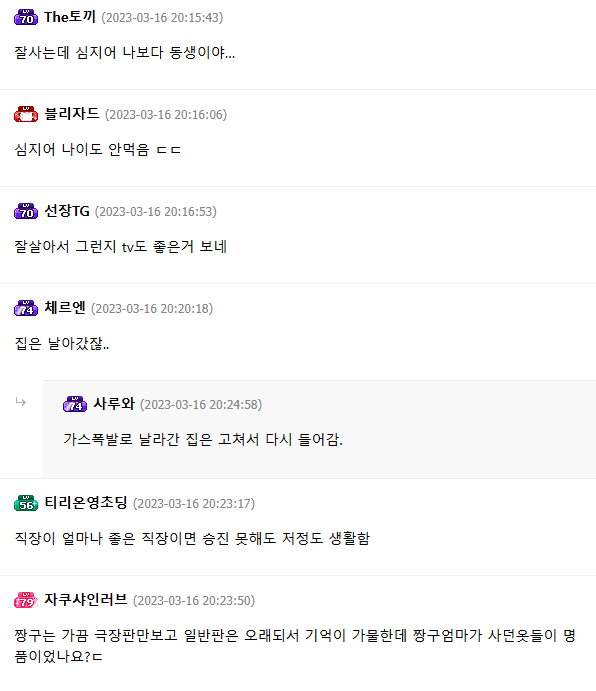The width and height of the screenshot is (596, 691).
Task: Click the level 70 badge beside The토끼
Action: (26, 18)
